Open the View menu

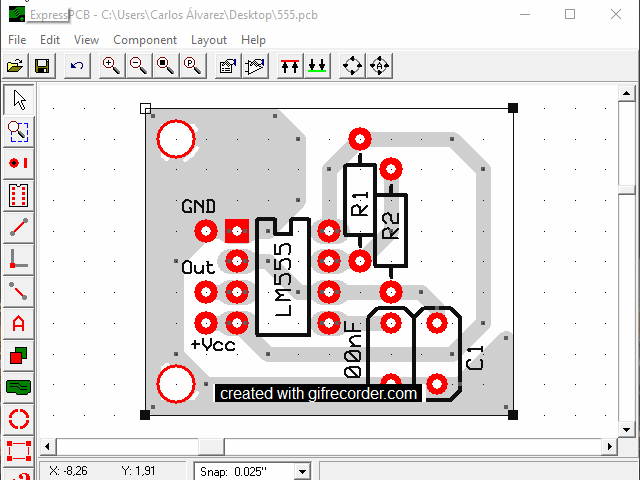click(x=86, y=40)
